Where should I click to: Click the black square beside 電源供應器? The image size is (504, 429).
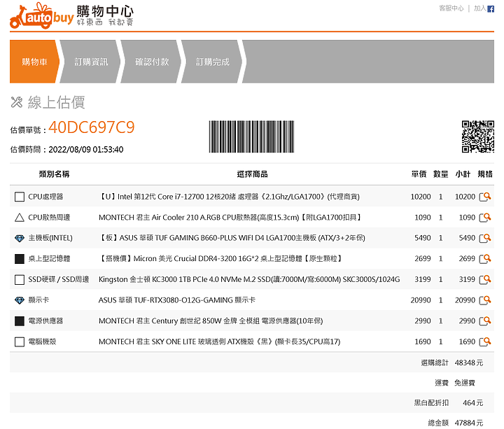[20, 321]
